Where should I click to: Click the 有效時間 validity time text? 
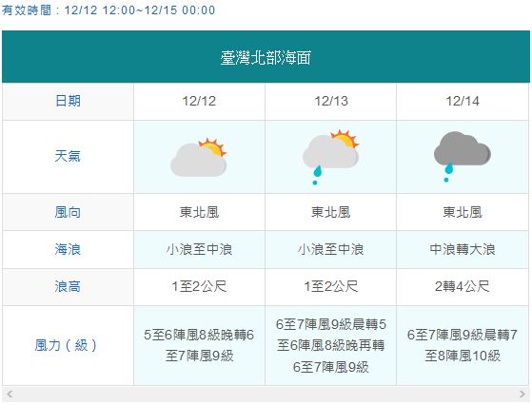click(x=108, y=10)
